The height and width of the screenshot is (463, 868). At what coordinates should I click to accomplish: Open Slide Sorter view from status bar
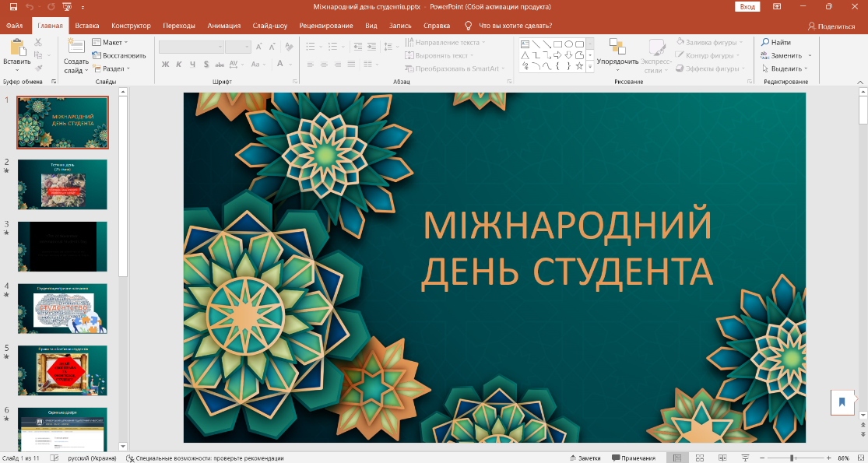[699, 458]
